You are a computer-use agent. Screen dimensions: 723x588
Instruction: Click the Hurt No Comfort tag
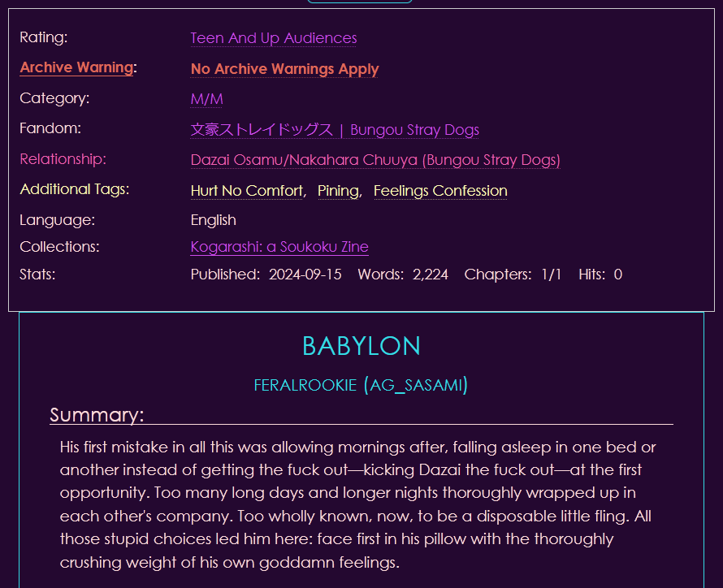(x=247, y=191)
